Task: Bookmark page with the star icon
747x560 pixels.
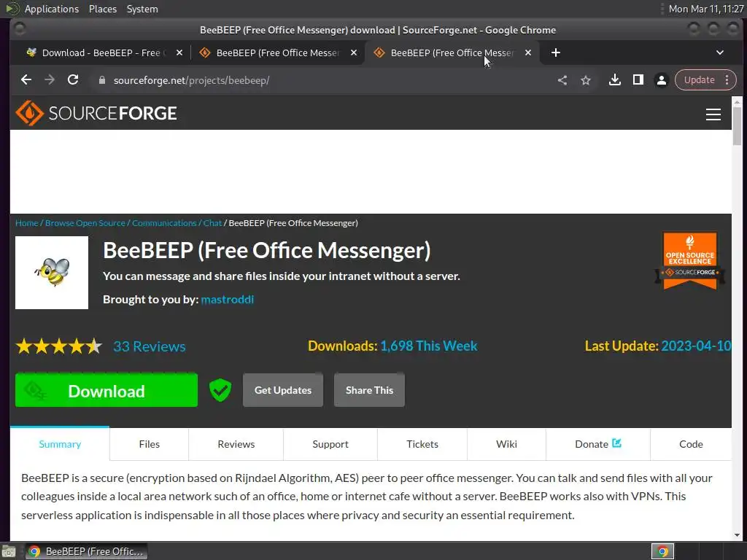Action: (586, 80)
